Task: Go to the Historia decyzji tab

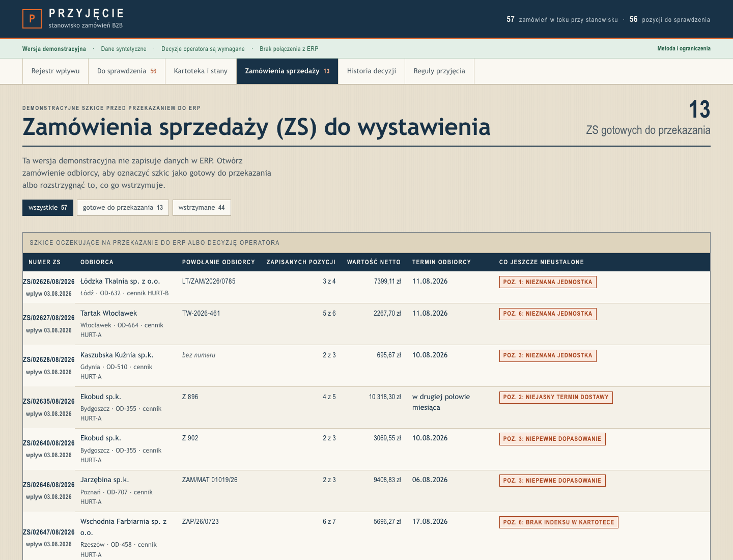Action: coord(372,71)
